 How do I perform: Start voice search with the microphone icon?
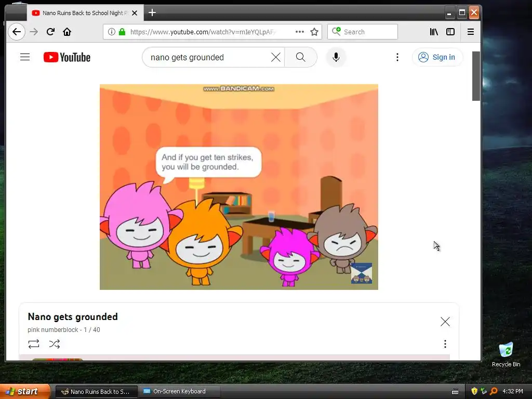336,57
